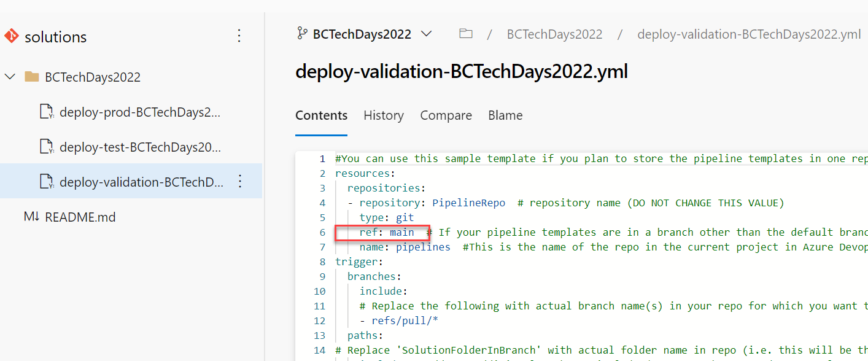Open the BCTechDays2022 branch selector dropdown
Screen dimensions: 868x361
pos(427,34)
